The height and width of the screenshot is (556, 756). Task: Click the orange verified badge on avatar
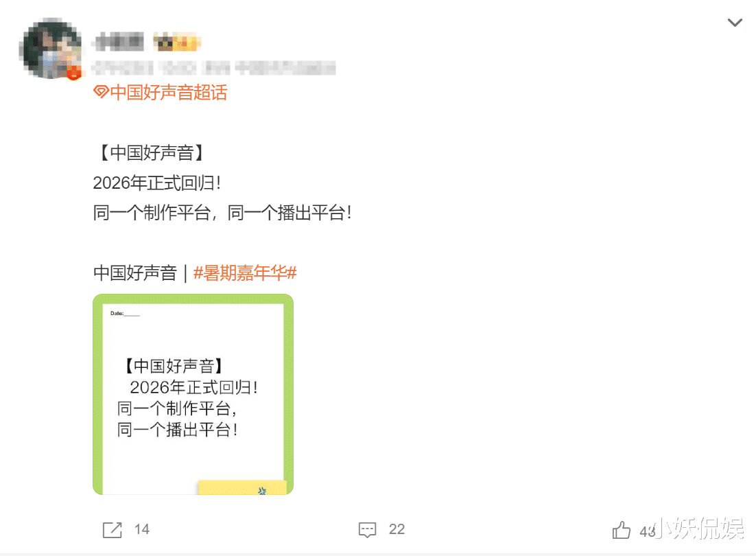coord(73,73)
